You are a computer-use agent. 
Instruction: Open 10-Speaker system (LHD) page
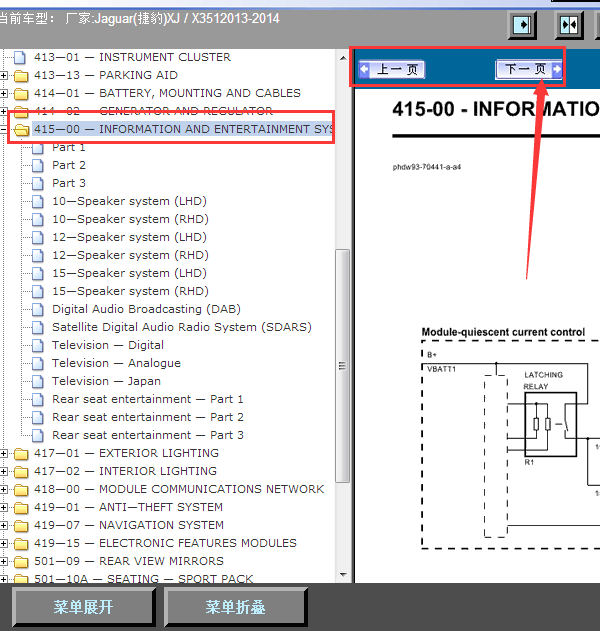[x=129, y=201]
